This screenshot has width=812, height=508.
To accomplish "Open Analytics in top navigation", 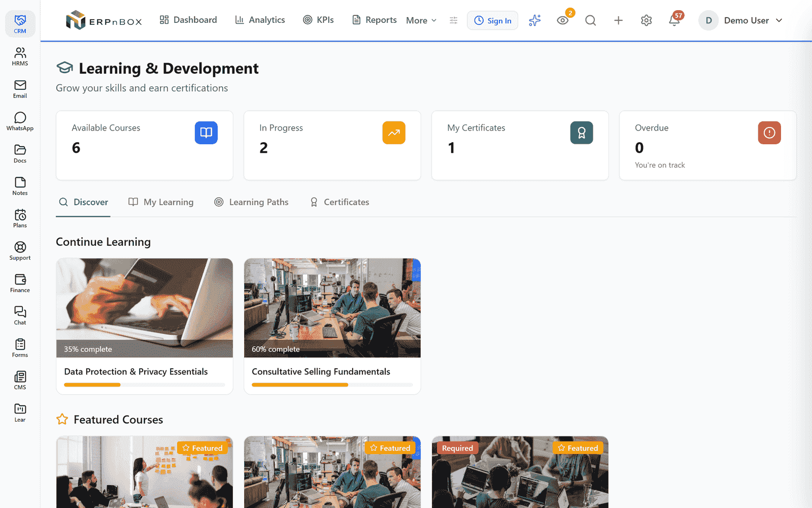I will 260,20.
